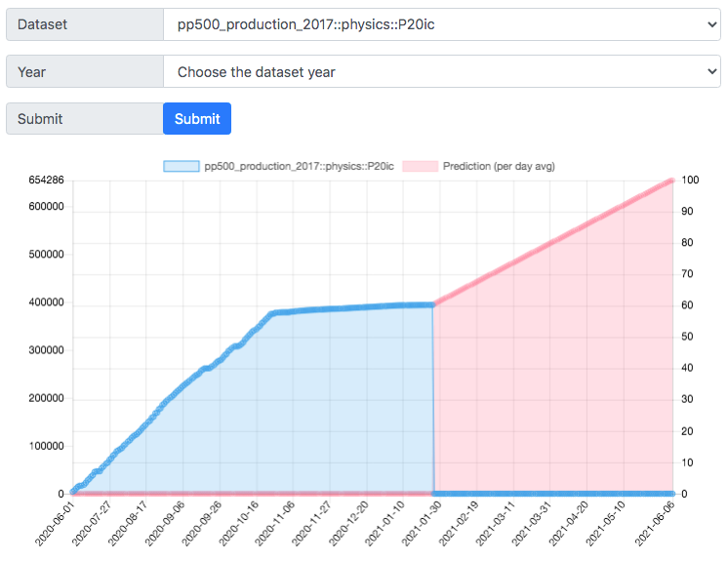Click x-axis date 2020-09-26

click(x=201, y=524)
